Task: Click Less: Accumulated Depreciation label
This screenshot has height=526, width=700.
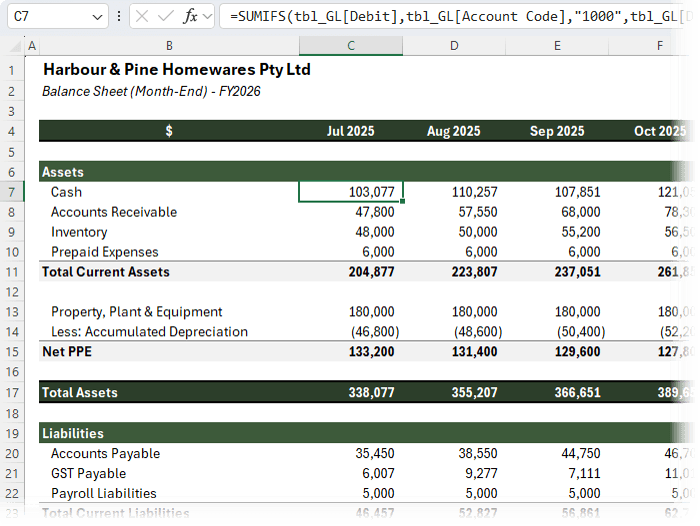Action: [x=150, y=332]
